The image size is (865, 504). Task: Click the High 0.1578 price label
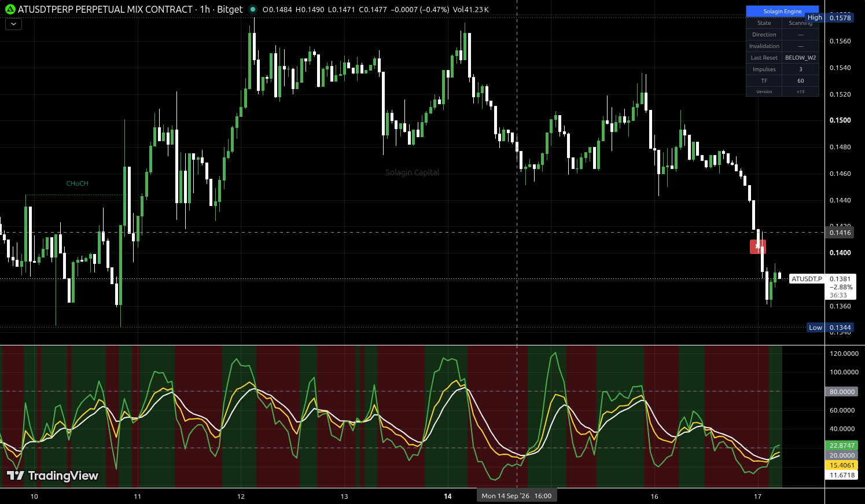[830, 18]
